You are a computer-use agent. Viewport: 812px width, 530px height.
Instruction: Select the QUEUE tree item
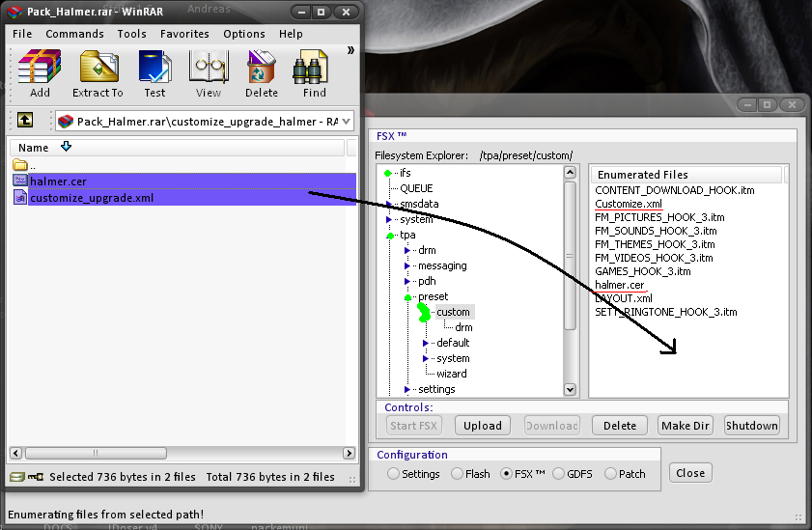[416, 188]
